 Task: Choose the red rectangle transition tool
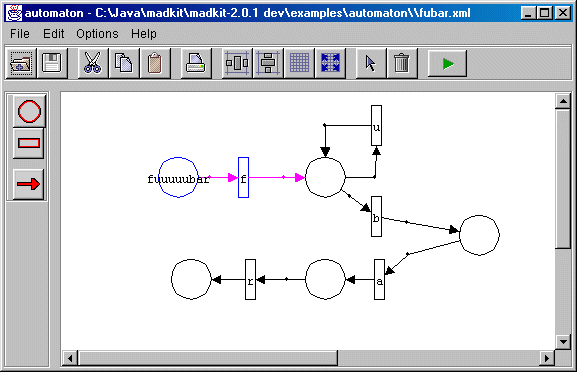click(x=29, y=143)
